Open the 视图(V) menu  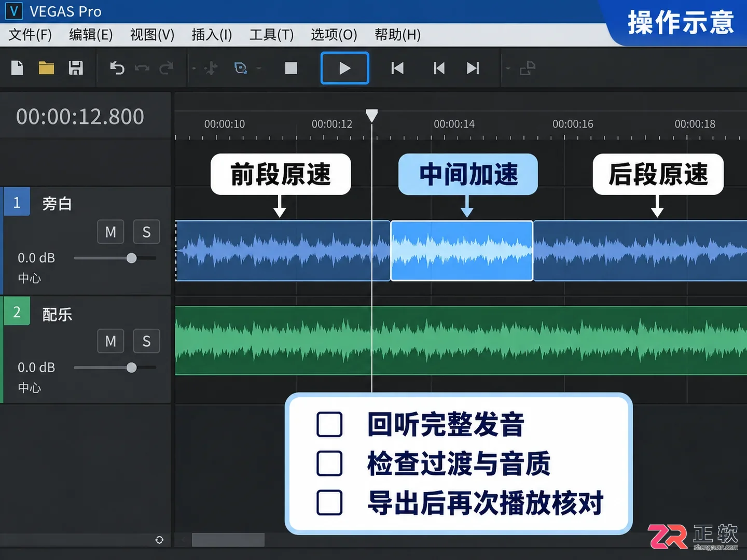(152, 35)
